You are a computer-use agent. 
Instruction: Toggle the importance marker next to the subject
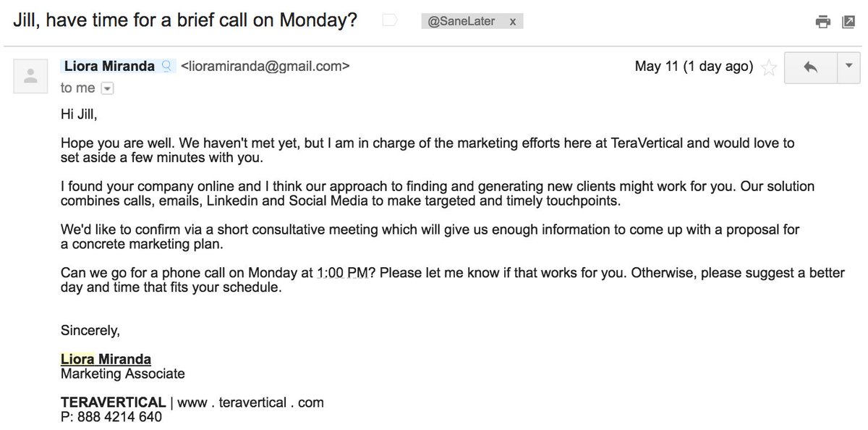(x=390, y=21)
